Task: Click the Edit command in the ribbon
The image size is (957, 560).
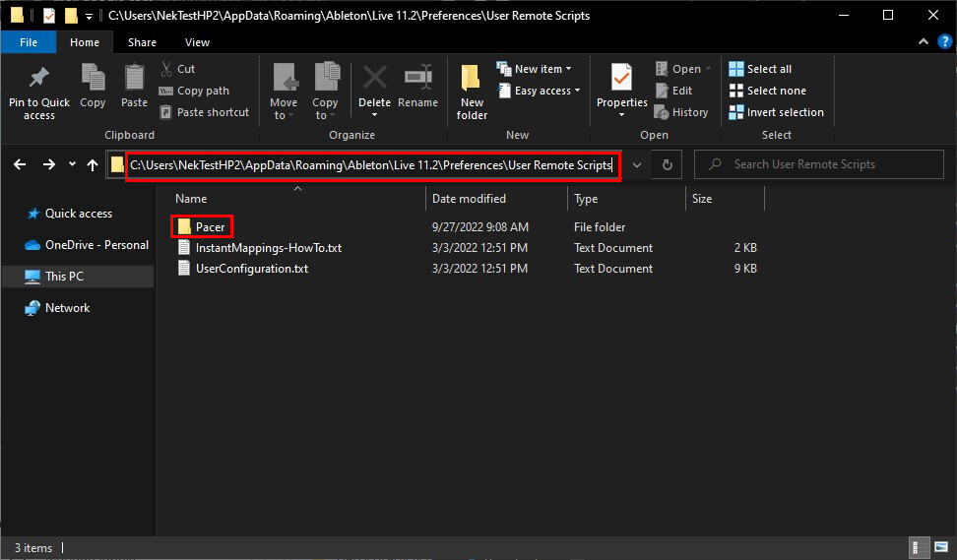Action: click(x=673, y=91)
